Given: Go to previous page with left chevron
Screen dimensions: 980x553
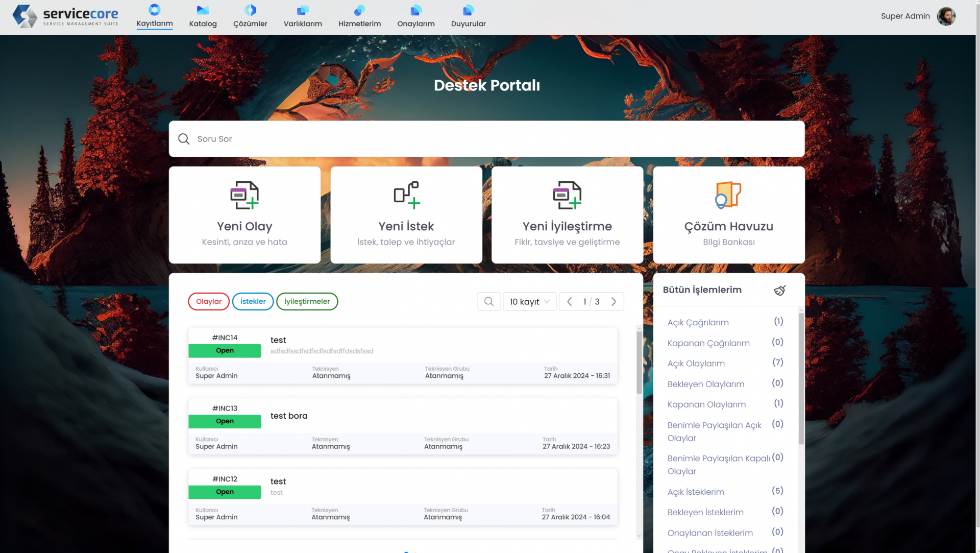Looking at the screenshot, I should pos(570,301).
